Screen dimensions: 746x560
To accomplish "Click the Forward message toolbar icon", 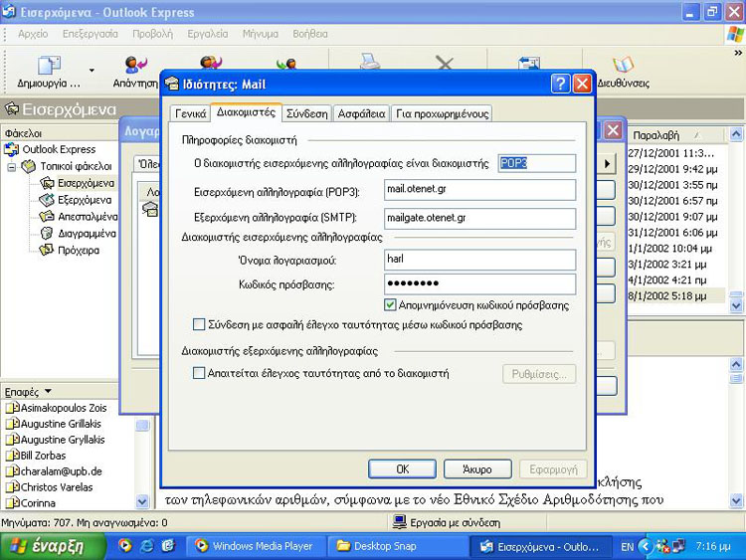I will click(x=286, y=63).
